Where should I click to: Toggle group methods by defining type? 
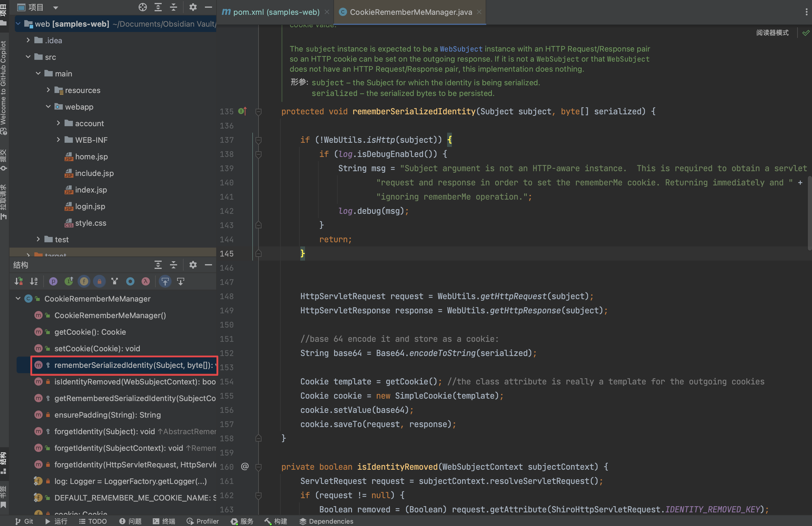(x=115, y=281)
